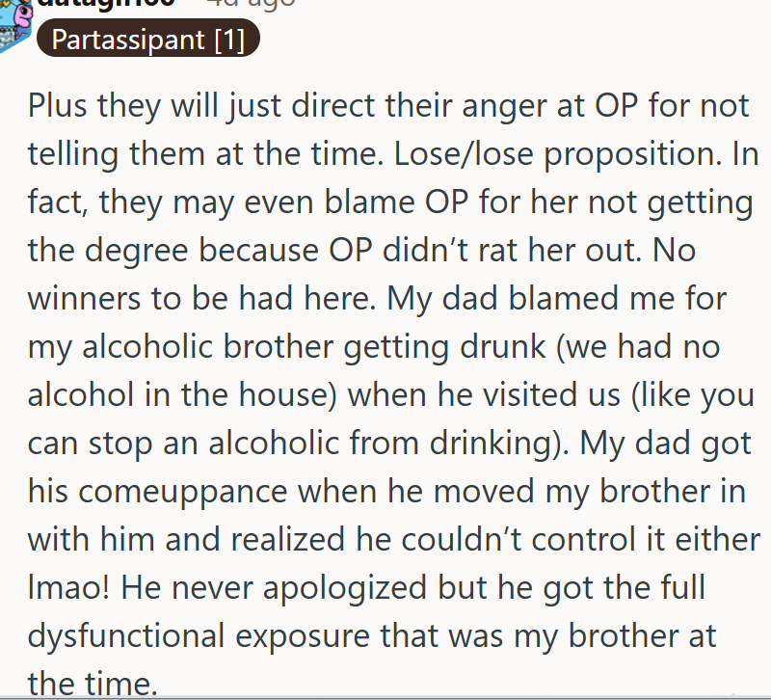Click the gray margin beside the comment
The width and height of the screenshot is (771, 700).
point(10,386)
